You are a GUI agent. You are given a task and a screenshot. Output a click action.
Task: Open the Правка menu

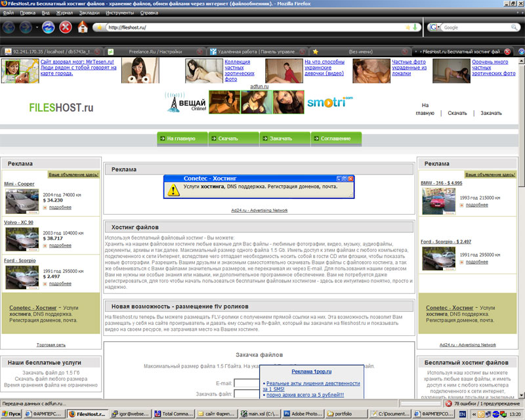(x=28, y=12)
